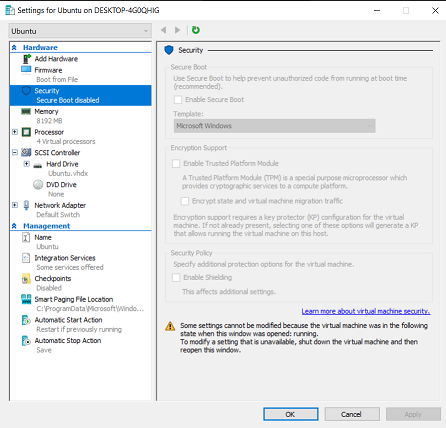The height and width of the screenshot is (428, 446).
Task: Confirm with the OK button
Action: (x=291, y=414)
